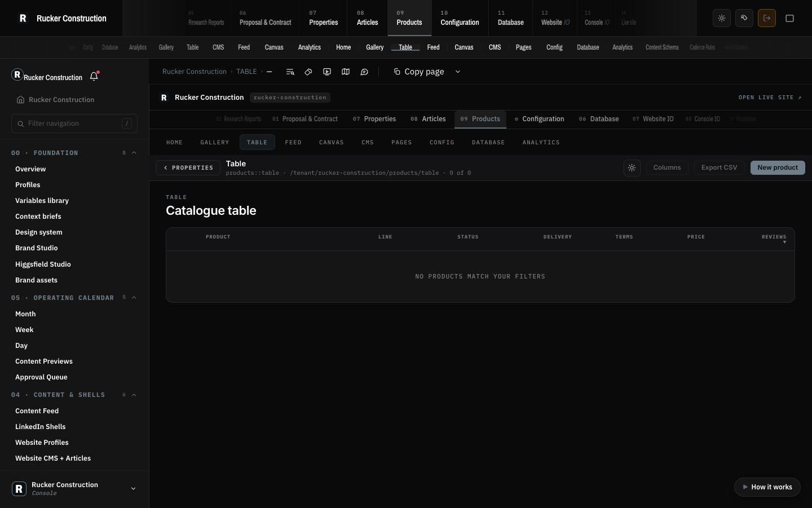The width and height of the screenshot is (812, 508).
Task: Click the price tag icon in the top bar
Action: pos(744,18)
